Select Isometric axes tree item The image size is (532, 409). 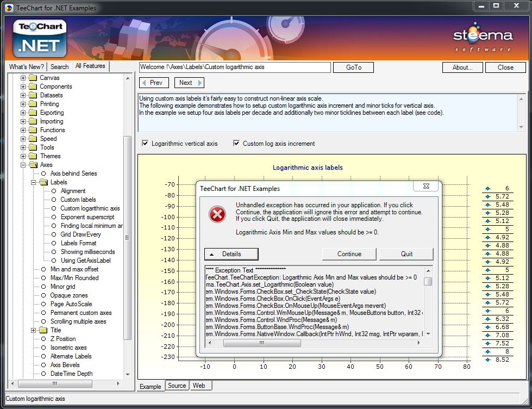point(68,348)
